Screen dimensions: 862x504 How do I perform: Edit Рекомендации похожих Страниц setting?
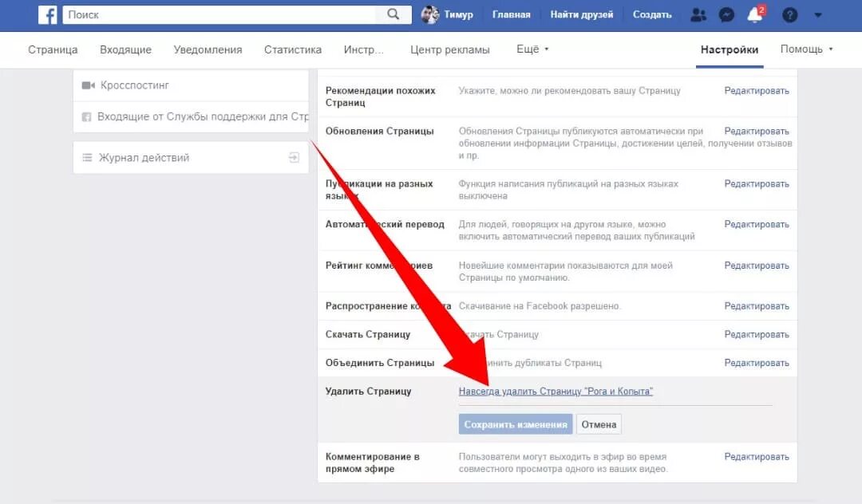coord(757,91)
